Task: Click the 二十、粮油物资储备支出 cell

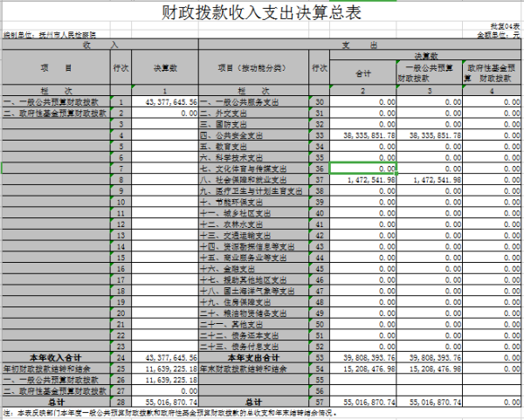Action: tap(253, 313)
